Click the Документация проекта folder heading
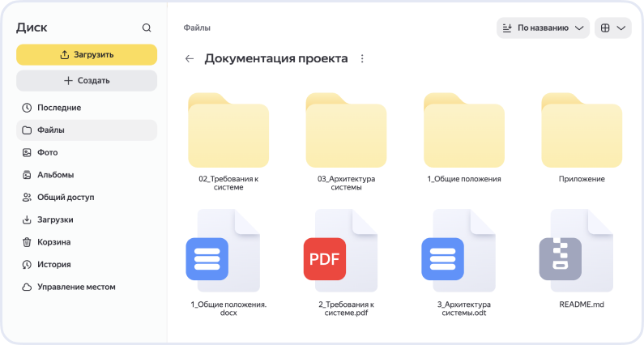Viewport: 644px width, 345px height. pos(276,59)
